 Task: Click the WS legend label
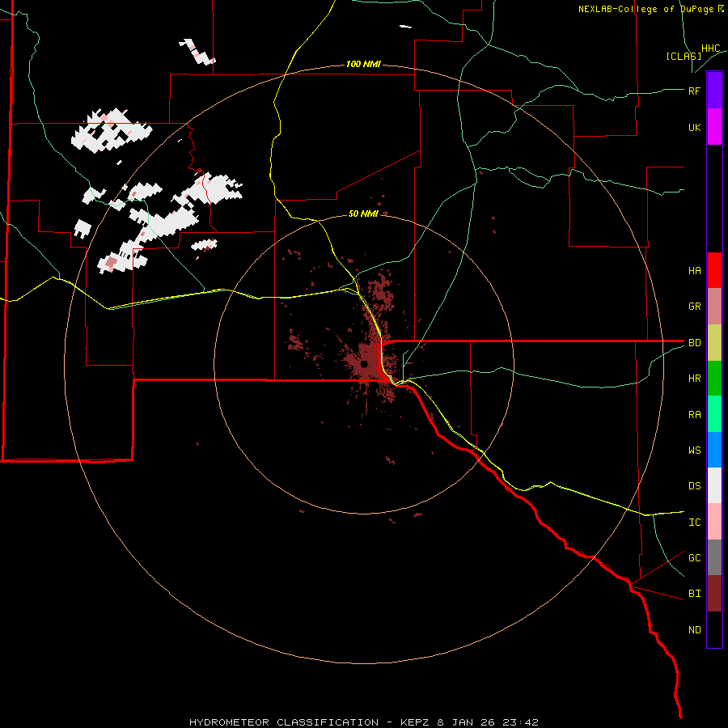(x=694, y=451)
